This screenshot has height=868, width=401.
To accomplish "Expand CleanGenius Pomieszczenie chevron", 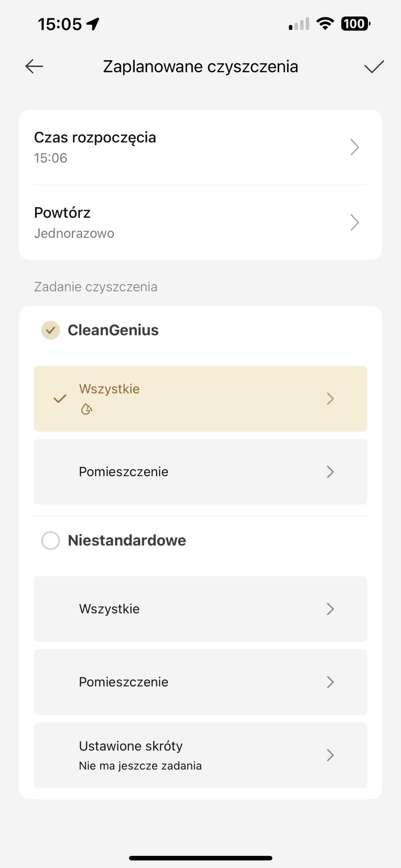I will coord(330,472).
